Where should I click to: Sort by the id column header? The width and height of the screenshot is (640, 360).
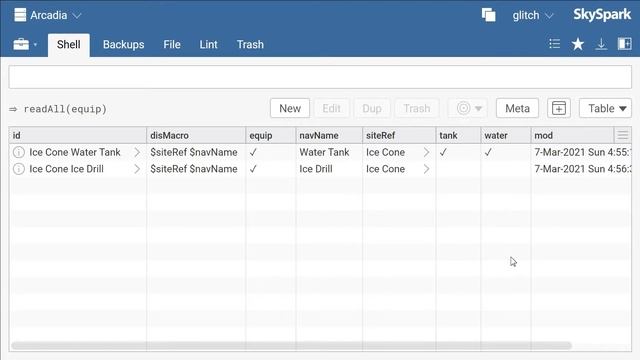tap(78, 136)
